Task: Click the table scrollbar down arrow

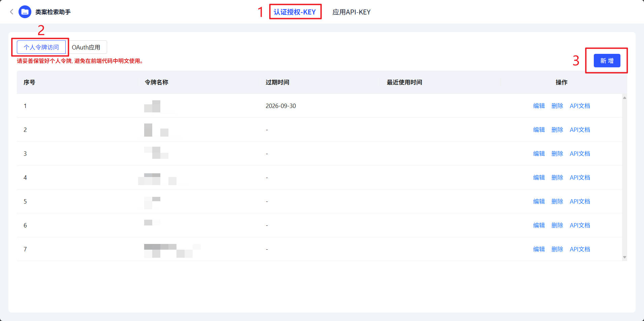Action: point(624,257)
